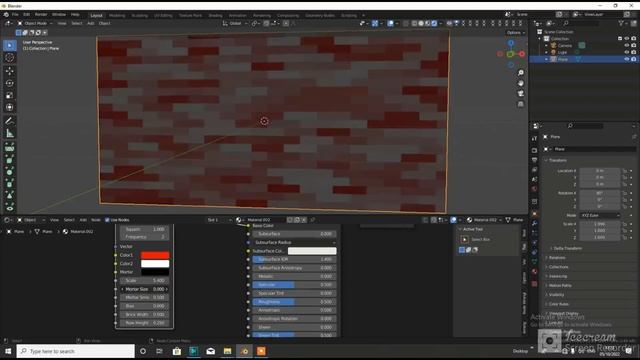
Task: Toggle Collection viewport visibility eye
Action: (x=627, y=38)
